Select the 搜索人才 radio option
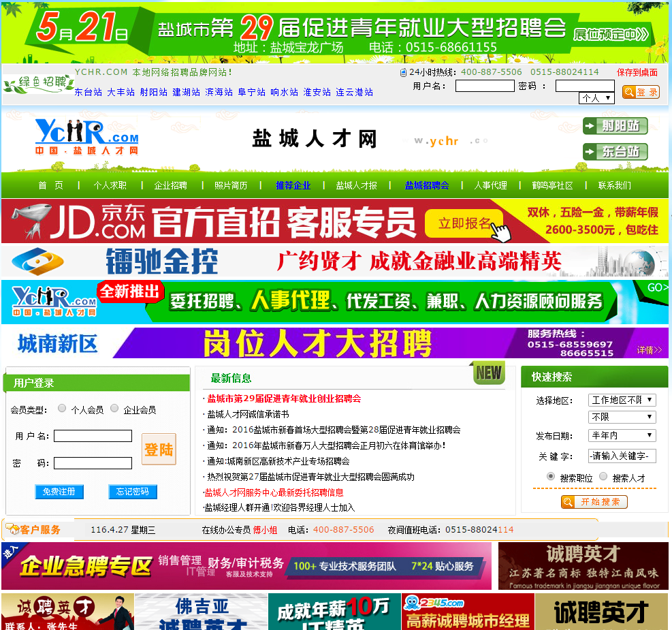This screenshot has width=672, height=630. [603, 476]
